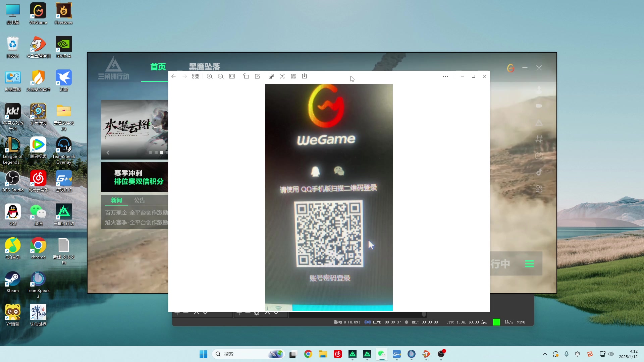
Task: Open TeamSpeak Overlay desktop shortcut
Action: [x=64, y=150]
